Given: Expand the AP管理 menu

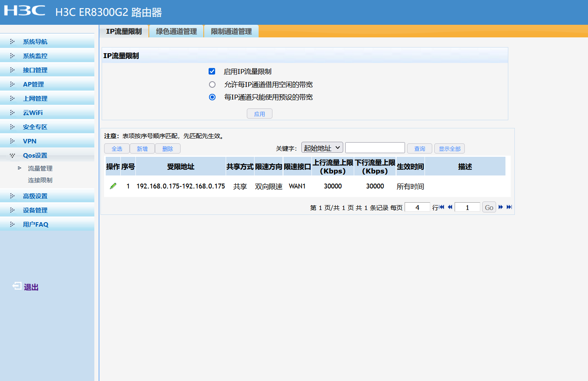Looking at the screenshot, I should [x=47, y=84].
